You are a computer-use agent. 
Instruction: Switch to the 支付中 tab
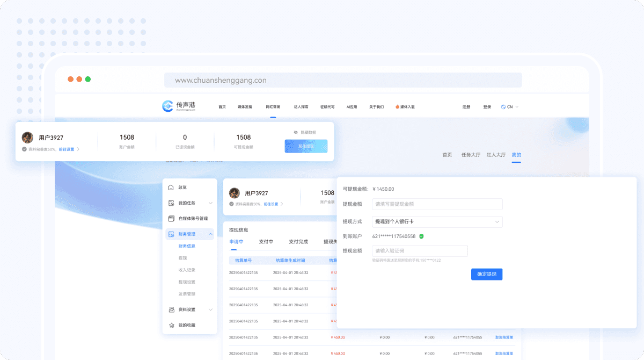pyautogui.click(x=266, y=242)
